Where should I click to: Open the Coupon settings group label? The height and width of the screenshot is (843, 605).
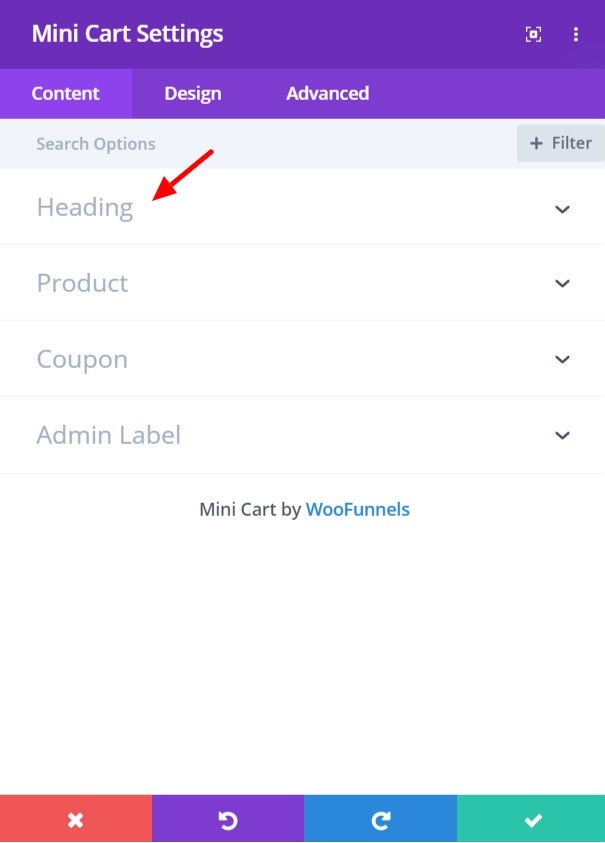tap(82, 359)
